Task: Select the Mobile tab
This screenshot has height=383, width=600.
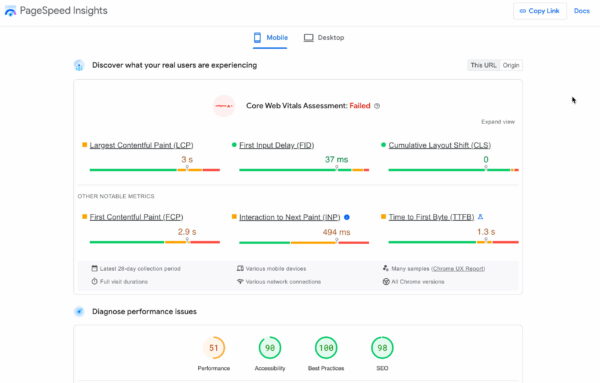Action: tap(270, 37)
